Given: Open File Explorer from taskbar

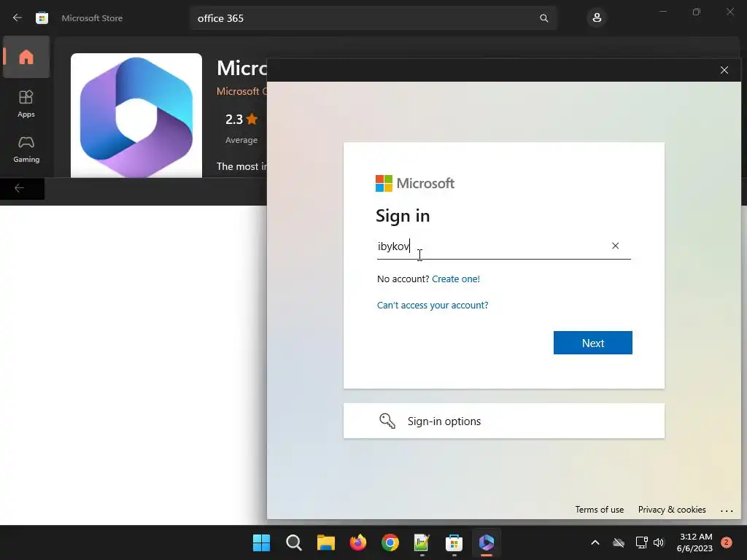Looking at the screenshot, I should point(326,542).
